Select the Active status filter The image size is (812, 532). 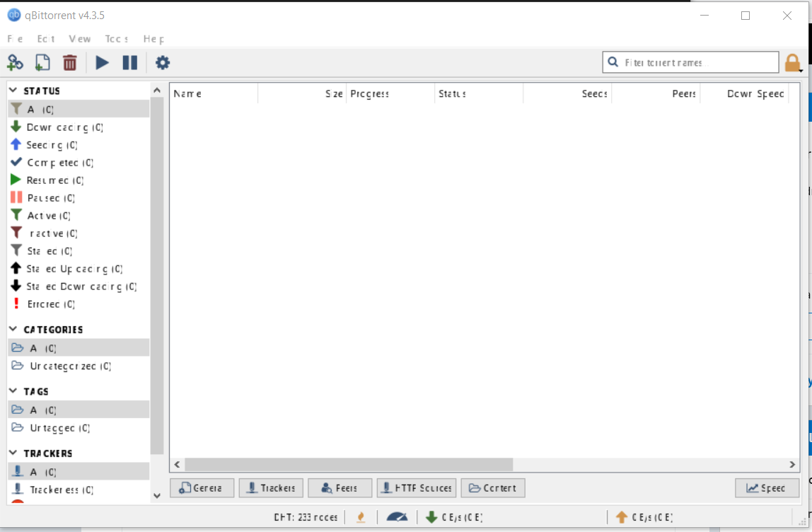click(79, 215)
